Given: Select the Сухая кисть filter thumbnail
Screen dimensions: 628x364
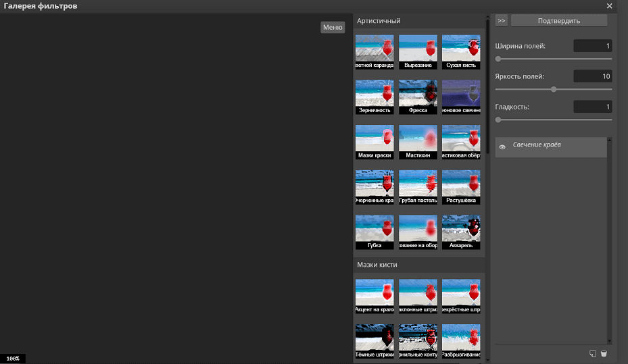Looking at the screenshot, I should pyautogui.click(x=461, y=52).
